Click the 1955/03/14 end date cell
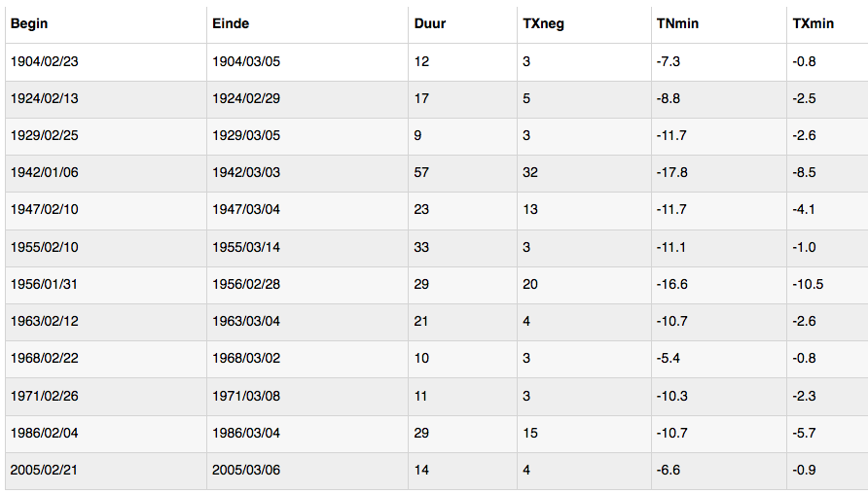This screenshot has height=494, width=868. pyautogui.click(x=307, y=248)
